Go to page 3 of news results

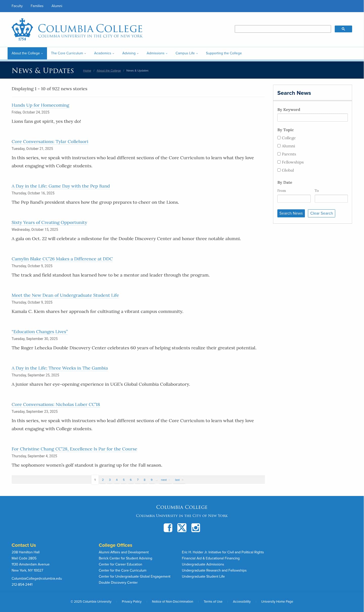click(x=110, y=480)
